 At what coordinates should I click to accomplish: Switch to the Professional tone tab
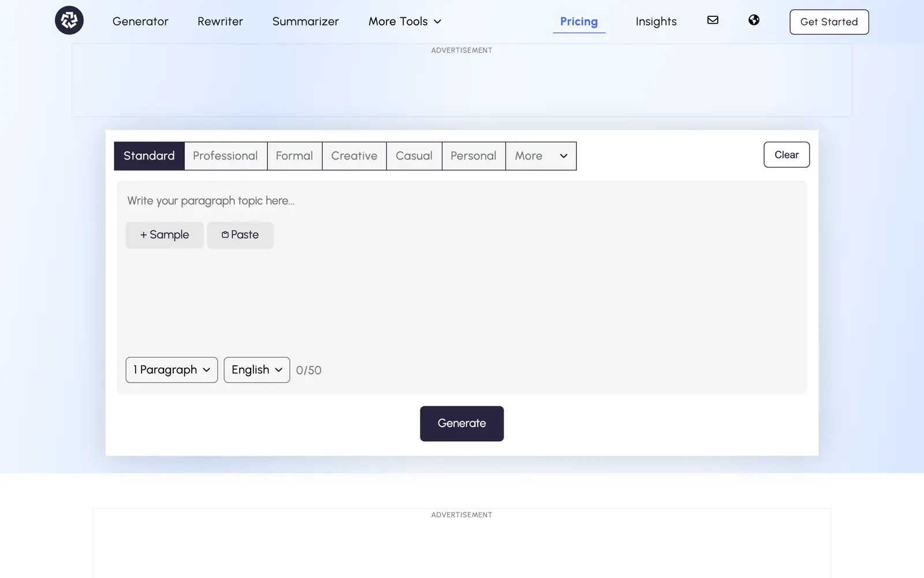click(225, 156)
